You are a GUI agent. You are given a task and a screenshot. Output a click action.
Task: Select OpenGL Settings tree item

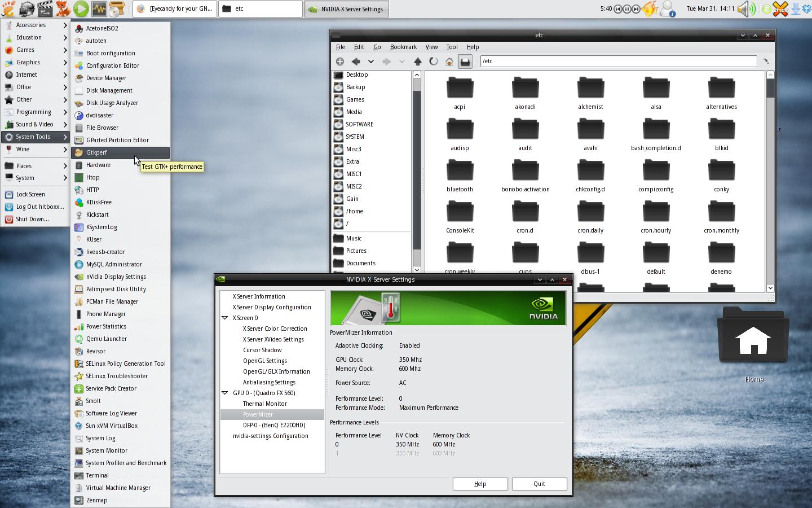265,361
